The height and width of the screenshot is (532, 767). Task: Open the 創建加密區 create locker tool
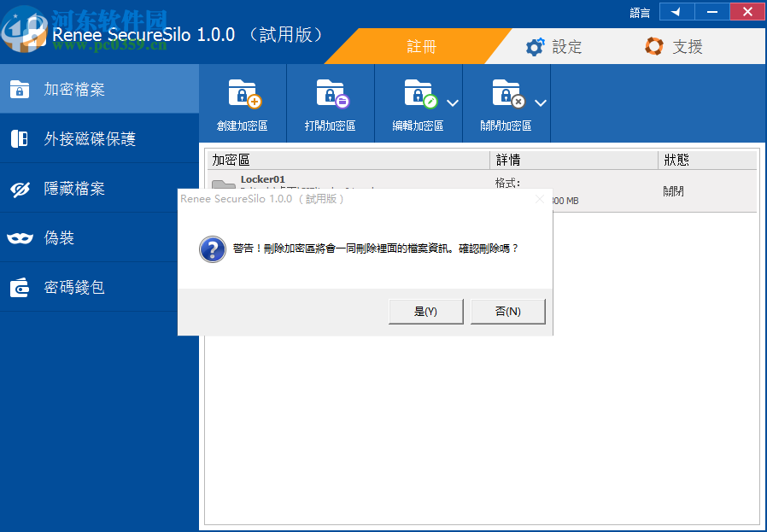point(242,103)
